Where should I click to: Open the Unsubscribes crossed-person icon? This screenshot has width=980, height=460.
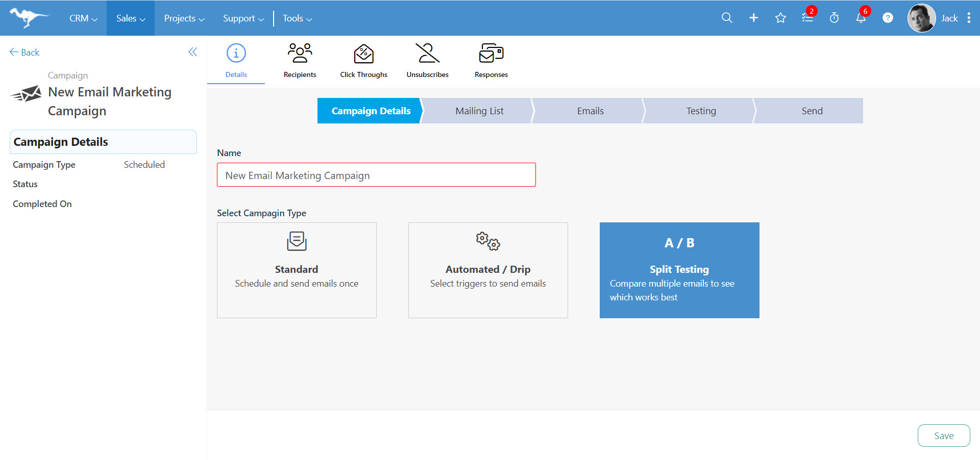(428, 53)
